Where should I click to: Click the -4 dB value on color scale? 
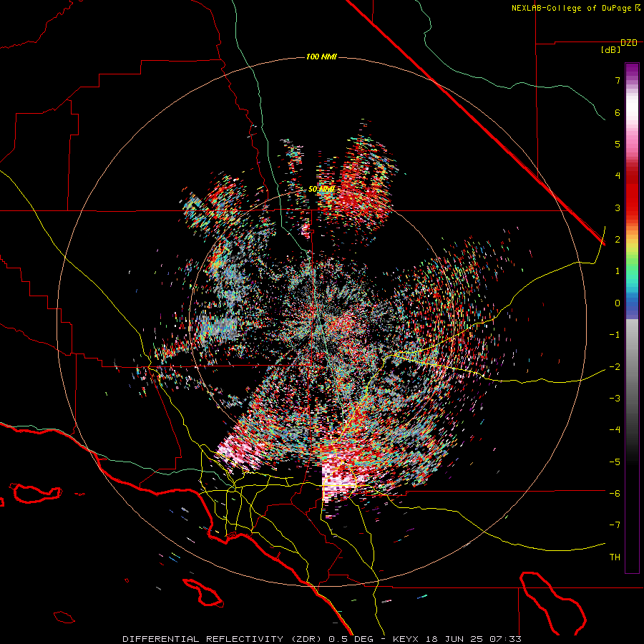615,430
